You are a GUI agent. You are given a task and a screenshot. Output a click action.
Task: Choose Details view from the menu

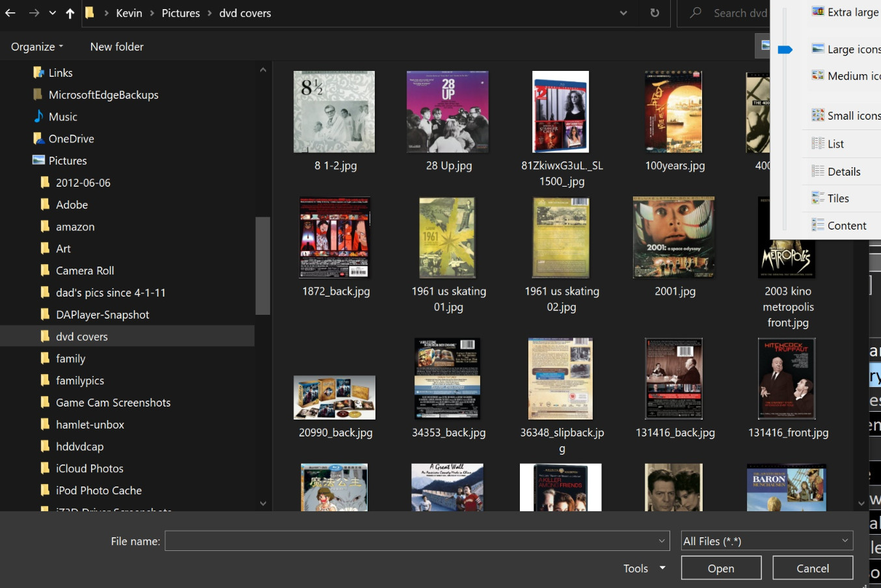point(843,172)
